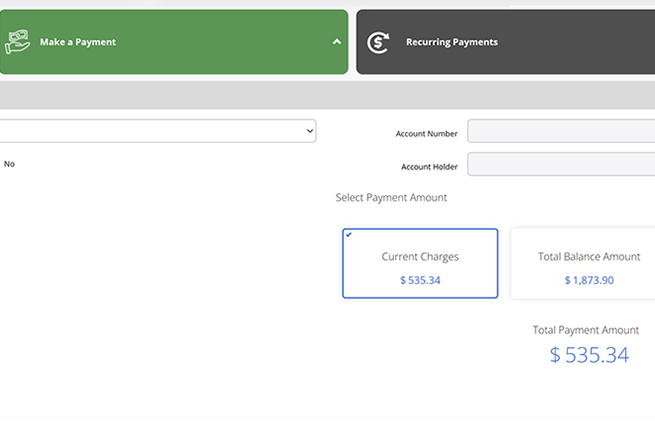The width and height of the screenshot is (655, 421).
Task: Click the Select Payment Amount heading
Action: coord(391,198)
